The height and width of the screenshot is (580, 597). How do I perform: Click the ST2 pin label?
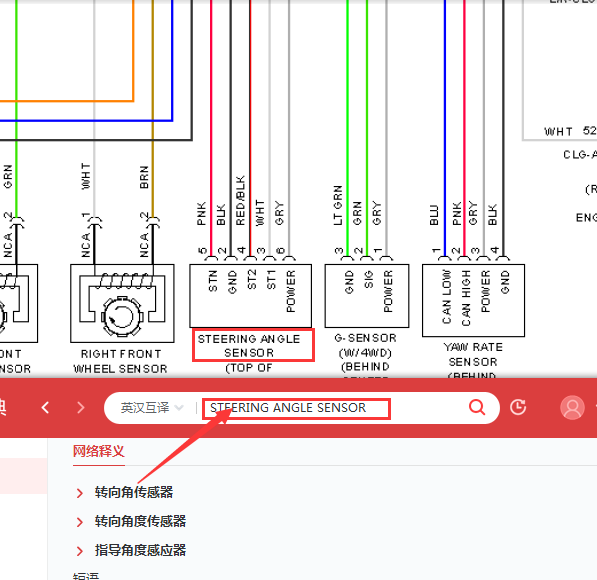[x=252, y=280]
